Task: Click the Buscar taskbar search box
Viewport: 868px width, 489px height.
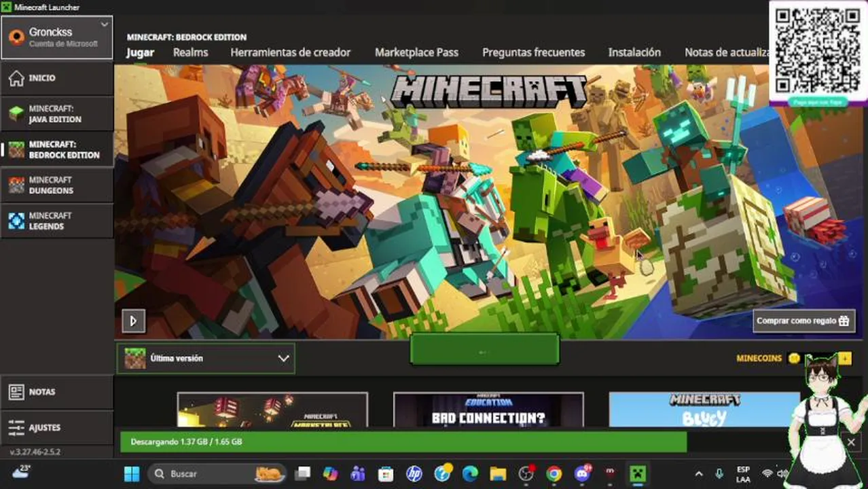Action: [x=217, y=473]
